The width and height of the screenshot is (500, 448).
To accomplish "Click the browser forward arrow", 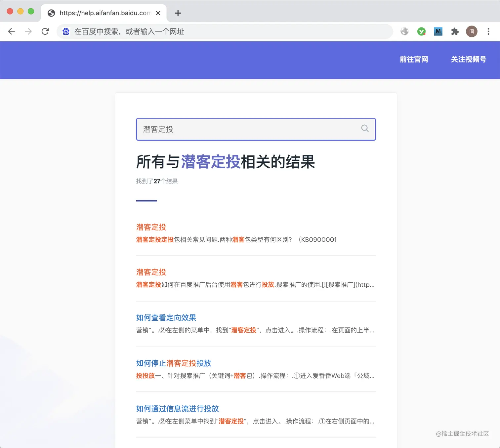I will pos(28,31).
